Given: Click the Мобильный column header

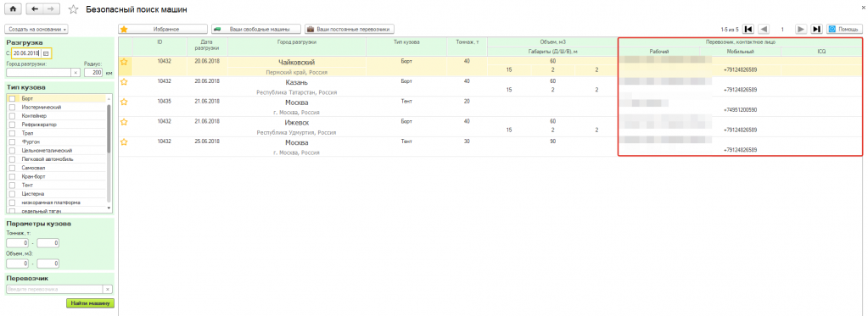Looking at the screenshot, I should click(x=740, y=52).
